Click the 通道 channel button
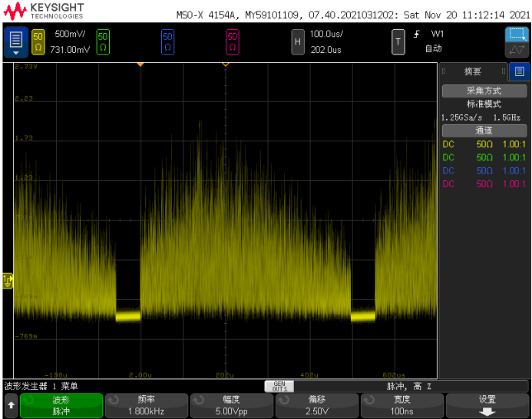Viewport: 532px width, 419px height. [x=484, y=130]
